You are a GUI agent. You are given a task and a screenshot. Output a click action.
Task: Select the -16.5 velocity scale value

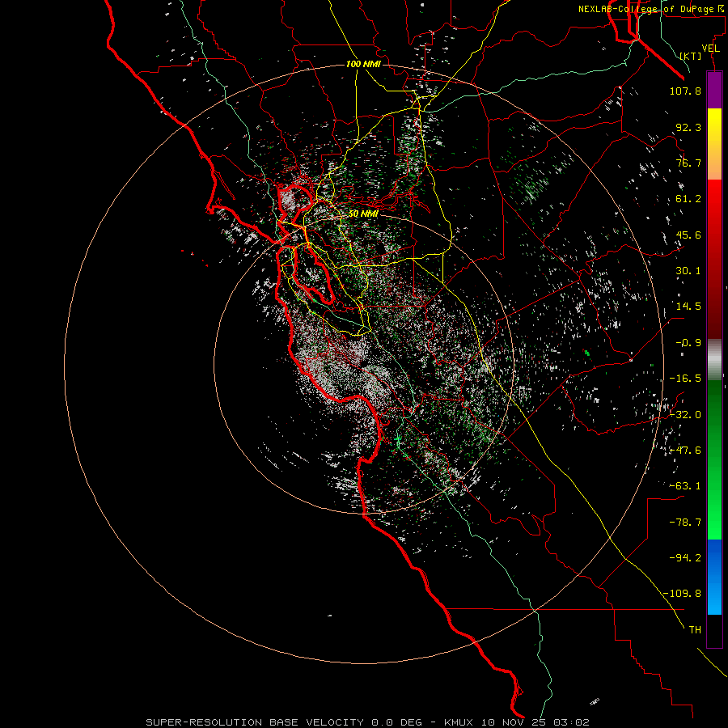coord(685,379)
